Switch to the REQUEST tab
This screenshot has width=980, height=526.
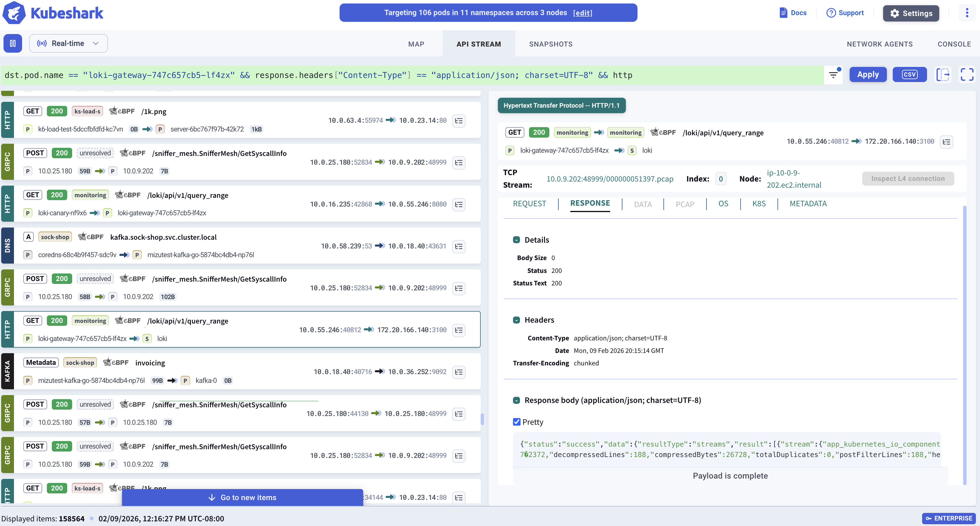pos(529,204)
